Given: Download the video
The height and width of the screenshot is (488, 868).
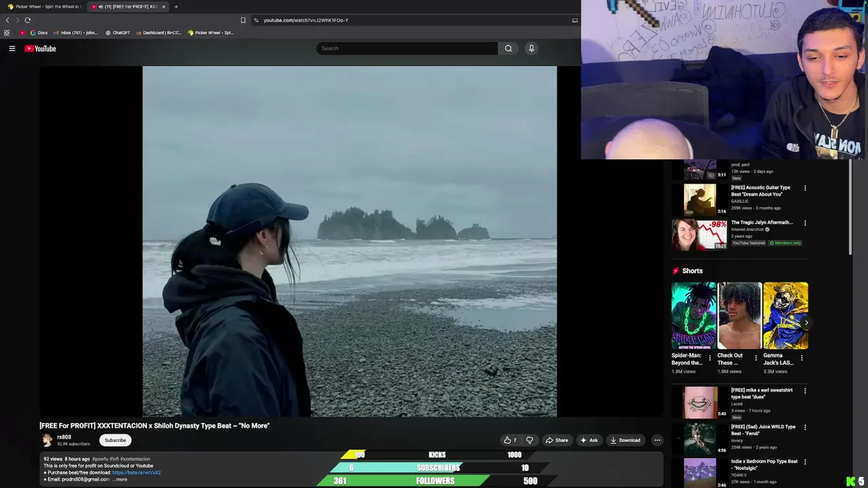Looking at the screenshot, I should point(625,440).
